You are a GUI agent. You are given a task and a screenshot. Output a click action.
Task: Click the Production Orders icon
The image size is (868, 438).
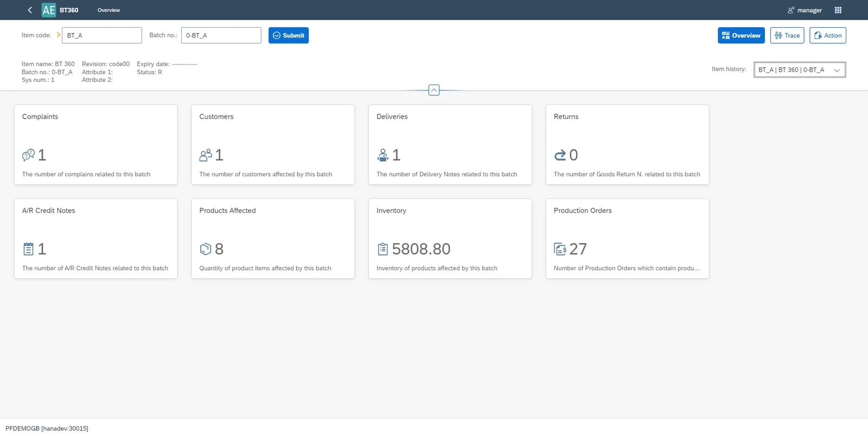(x=560, y=249)
